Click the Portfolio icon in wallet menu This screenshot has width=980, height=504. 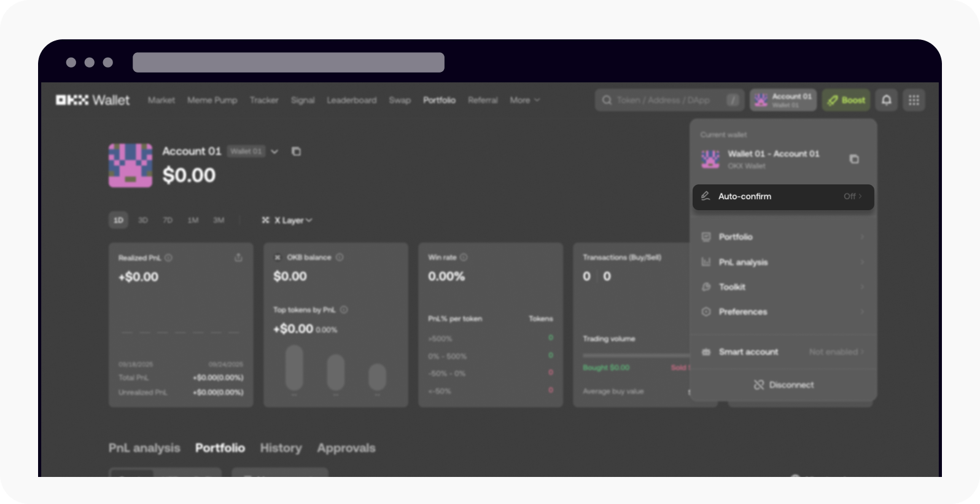point(706,237)
